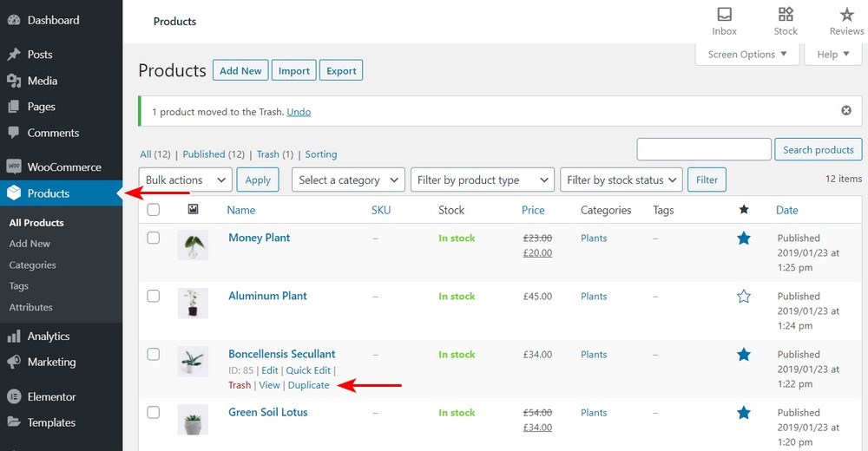The image size is (868, 451).
Task: Show the Published (12) products view
Action: click(214, 154)
